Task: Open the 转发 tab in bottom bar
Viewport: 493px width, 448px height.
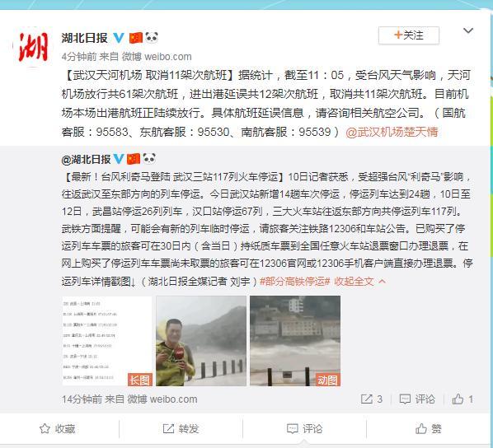Action: 181,428
